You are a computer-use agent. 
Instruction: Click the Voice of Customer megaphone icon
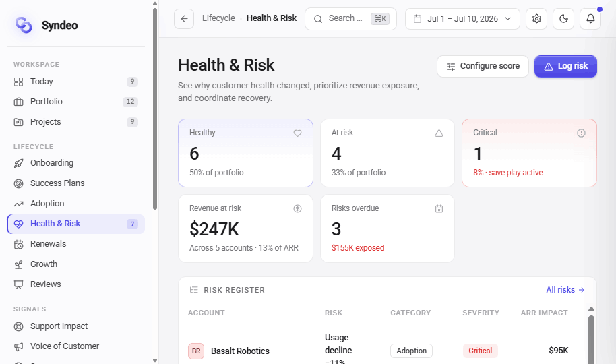pos(18,346)
